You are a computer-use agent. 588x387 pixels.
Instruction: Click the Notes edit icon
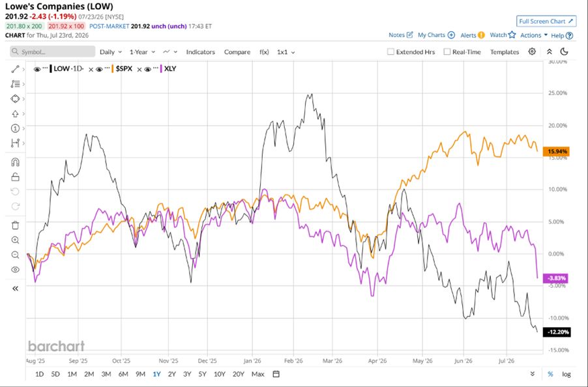(x=410, y=35)
